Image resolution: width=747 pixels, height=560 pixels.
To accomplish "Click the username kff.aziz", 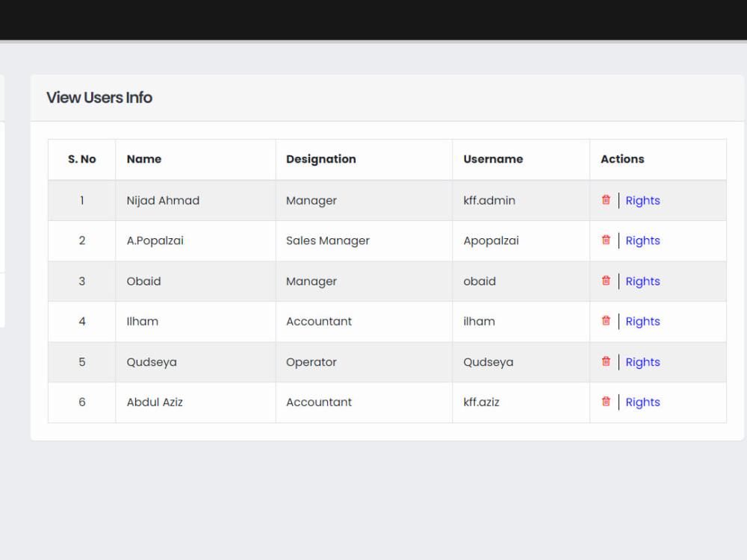I will (x=481, y=402).
